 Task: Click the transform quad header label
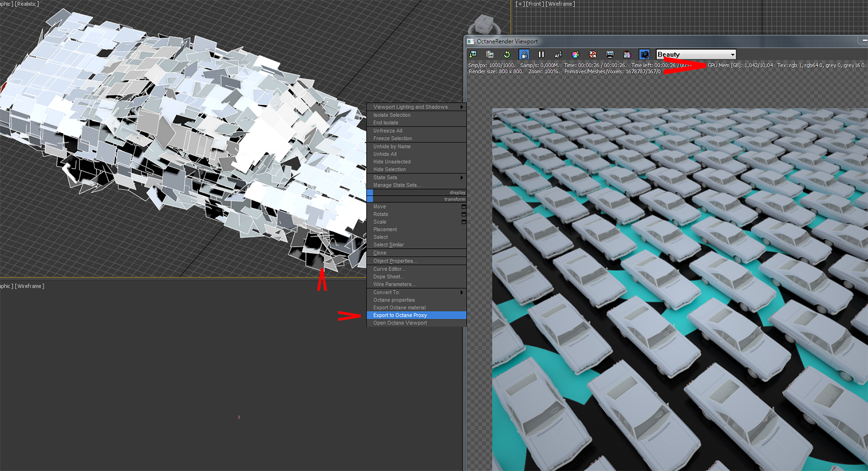(455, 199)
